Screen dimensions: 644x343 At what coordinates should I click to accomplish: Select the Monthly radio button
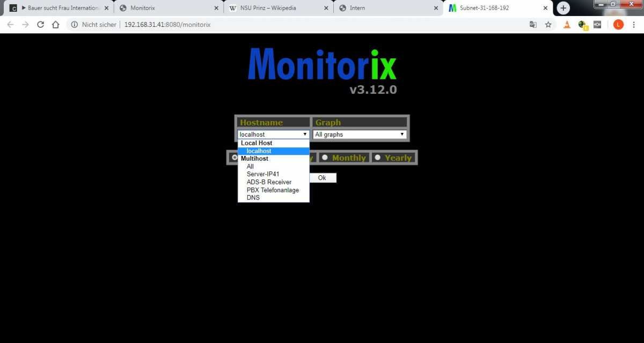(325, 158)
